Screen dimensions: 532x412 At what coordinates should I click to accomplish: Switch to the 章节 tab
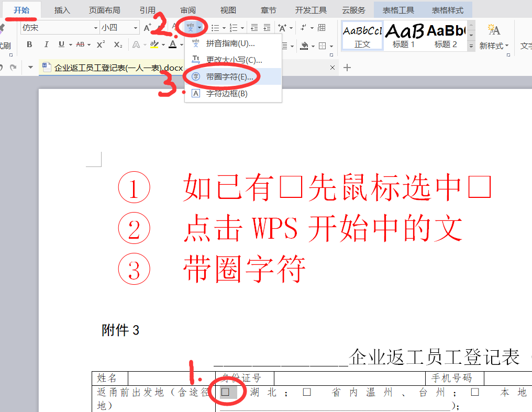pos(269,10)
